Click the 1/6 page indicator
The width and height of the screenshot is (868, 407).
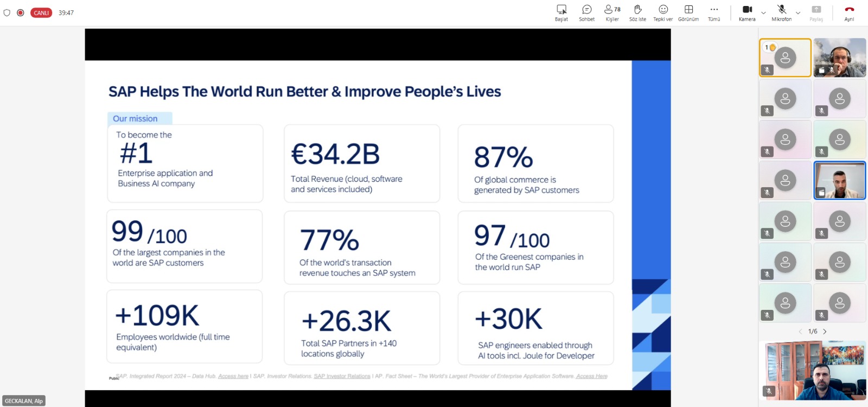tap(813, 331)
